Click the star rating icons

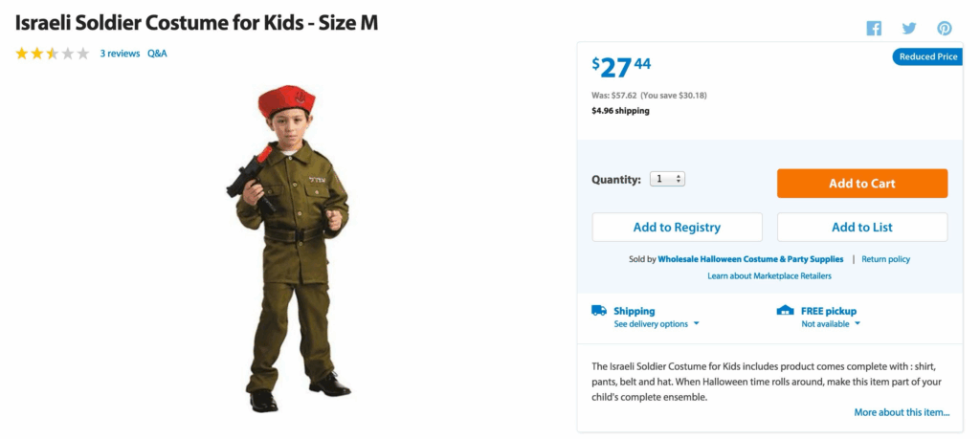tap(52, 54)
